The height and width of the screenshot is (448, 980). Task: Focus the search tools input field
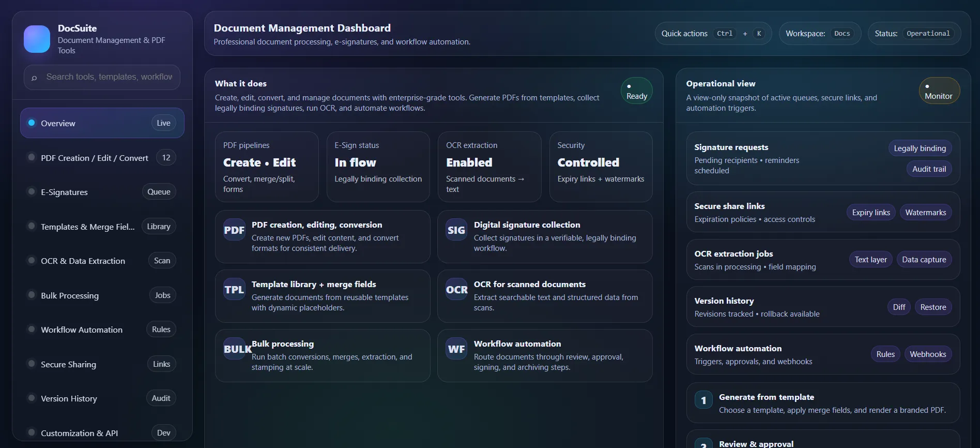tap(102, 77)
